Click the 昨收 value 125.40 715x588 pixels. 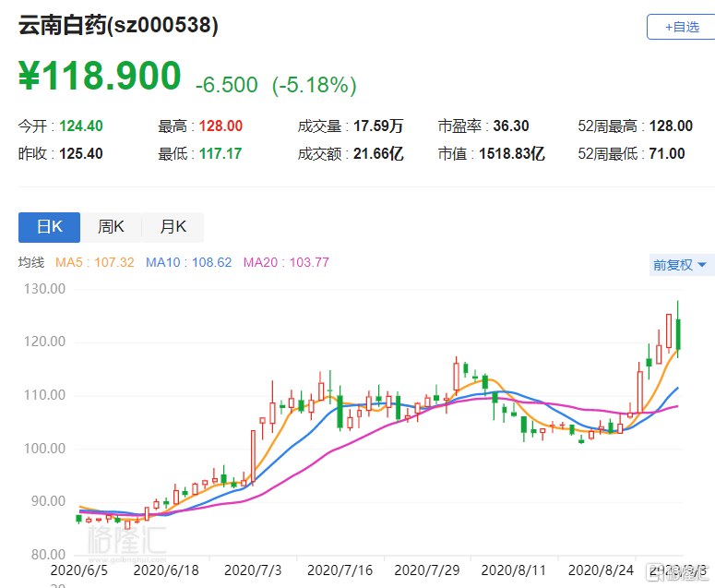pyautogui.click(x=80, y=154)
